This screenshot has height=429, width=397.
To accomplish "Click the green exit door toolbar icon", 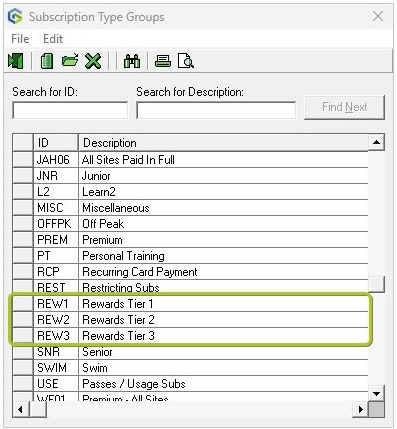I will [x=15, y=61].
